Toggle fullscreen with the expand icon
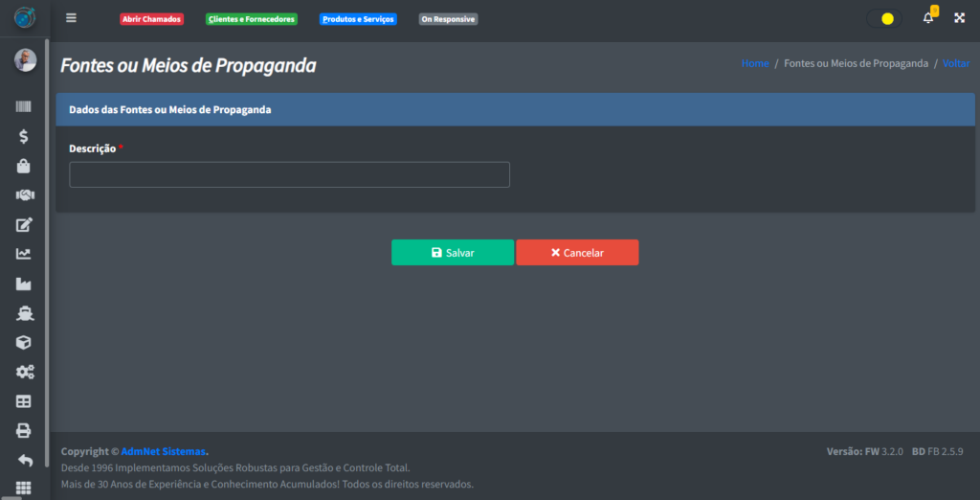 pyautogui.click(x=959, y=18)
